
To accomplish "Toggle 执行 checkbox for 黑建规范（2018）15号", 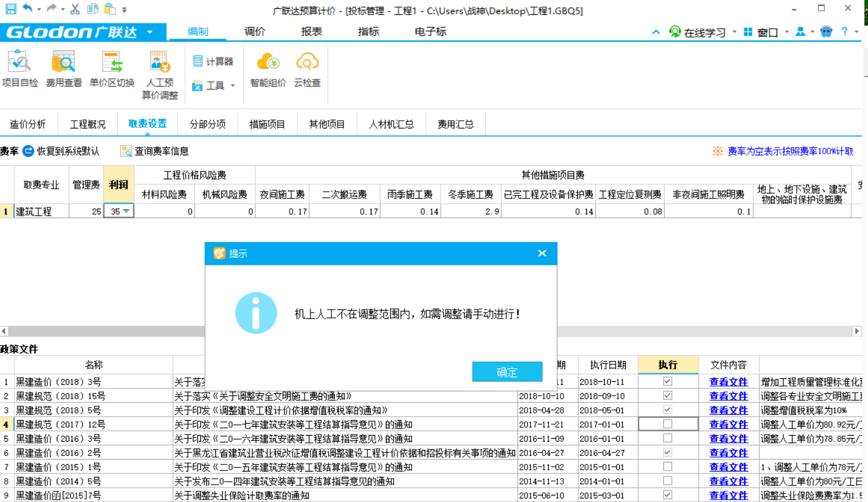I will [668, 395].
